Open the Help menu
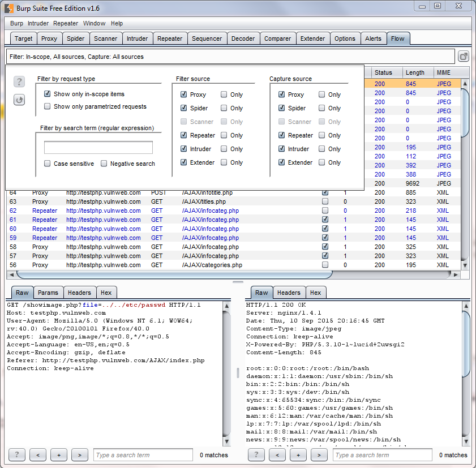 point(117,23)
